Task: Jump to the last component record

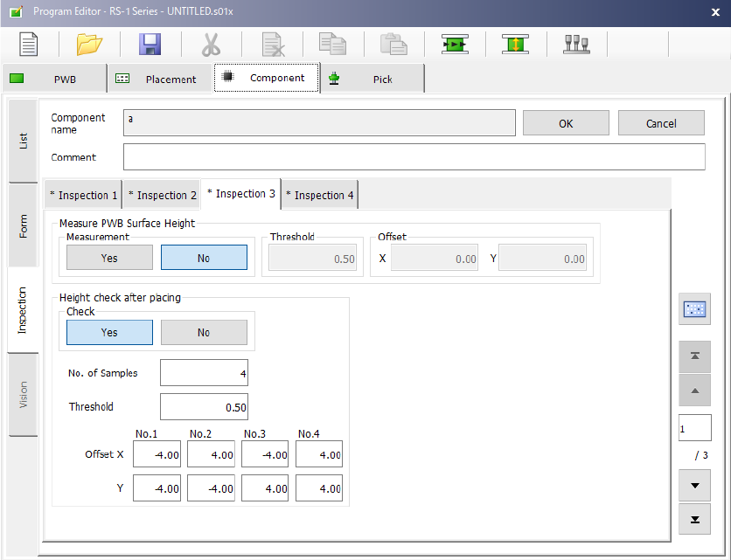Action: coord(694,519)
